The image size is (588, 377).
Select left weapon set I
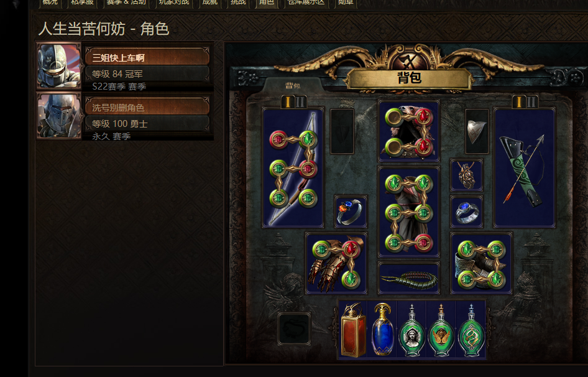coord(288,102)
